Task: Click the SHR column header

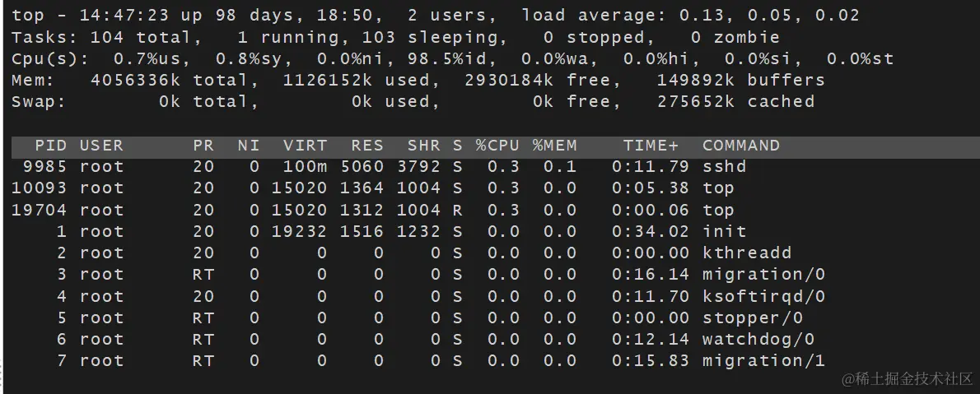Action: pos(424,146)
